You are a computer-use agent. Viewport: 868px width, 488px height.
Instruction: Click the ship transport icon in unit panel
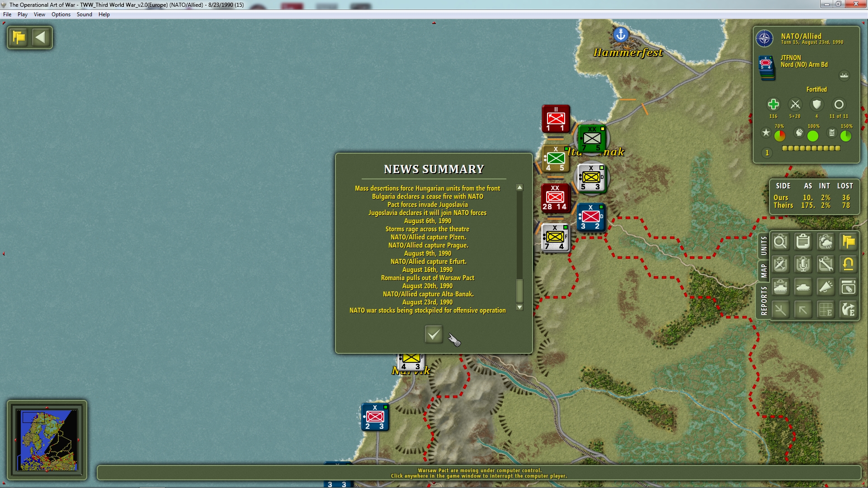pyautogui.click(x=844, y=75)
